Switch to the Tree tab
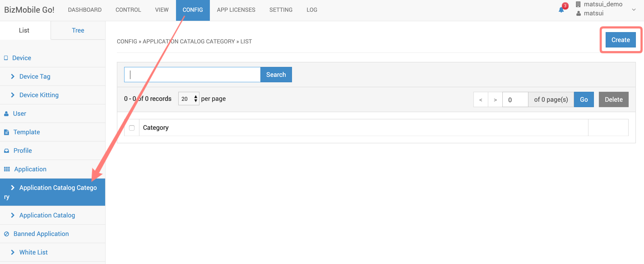Image resolution: width=644 pixels, height=264 pixels. [78, 30]
